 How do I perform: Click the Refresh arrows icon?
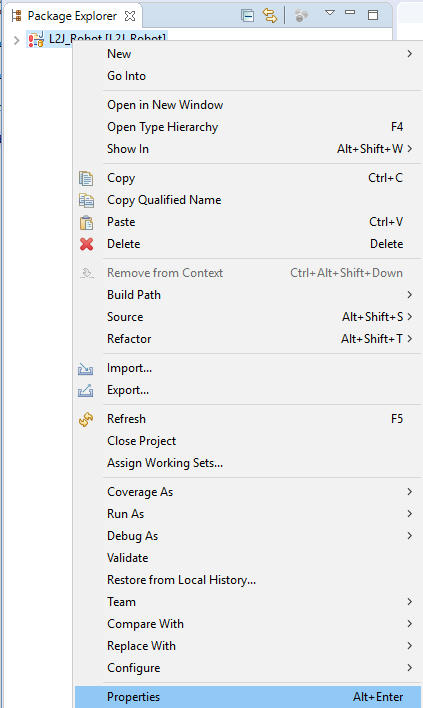click(86, 419)
